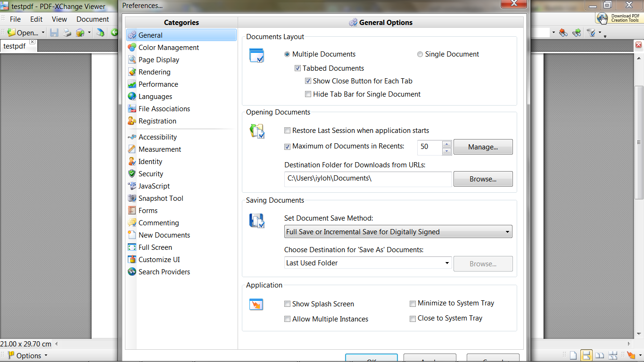Open the search filter dropdown arrow

pyautogui.click(x=600, y=33)
